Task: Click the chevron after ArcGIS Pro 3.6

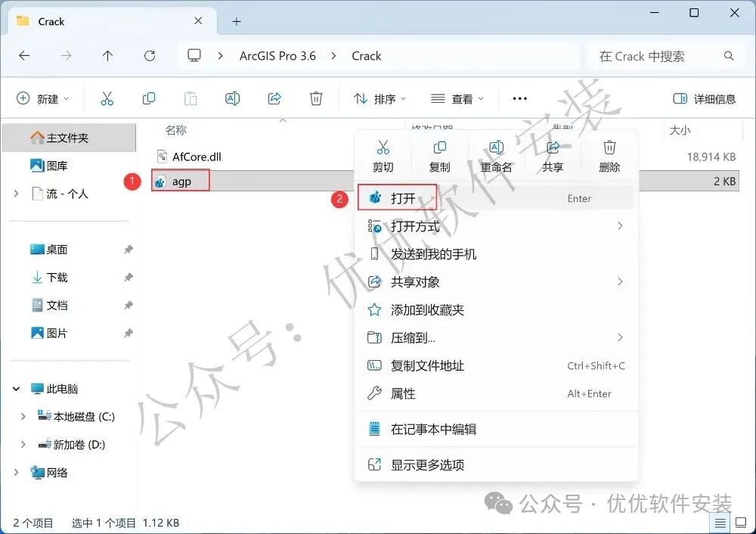Action: coord(333,56)
